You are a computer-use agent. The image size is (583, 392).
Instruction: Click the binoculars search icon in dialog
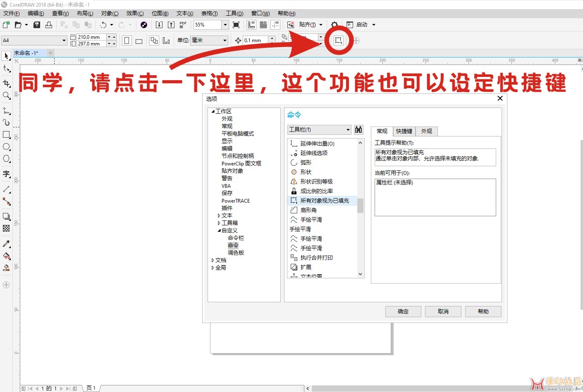358,130
